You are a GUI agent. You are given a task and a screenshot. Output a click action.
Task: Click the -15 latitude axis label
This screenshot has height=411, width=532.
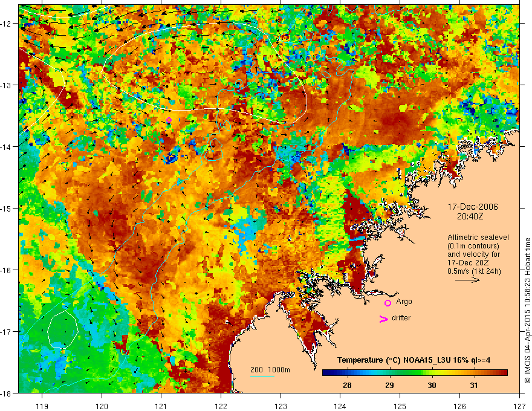7,208
